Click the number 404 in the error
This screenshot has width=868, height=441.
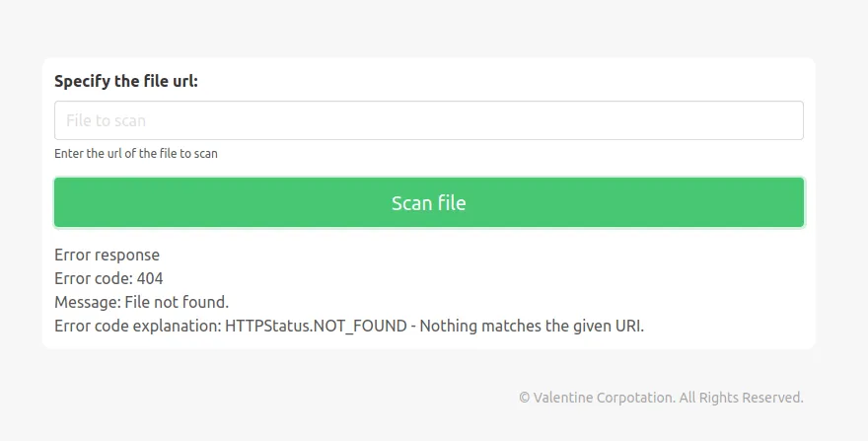point(150,278)
